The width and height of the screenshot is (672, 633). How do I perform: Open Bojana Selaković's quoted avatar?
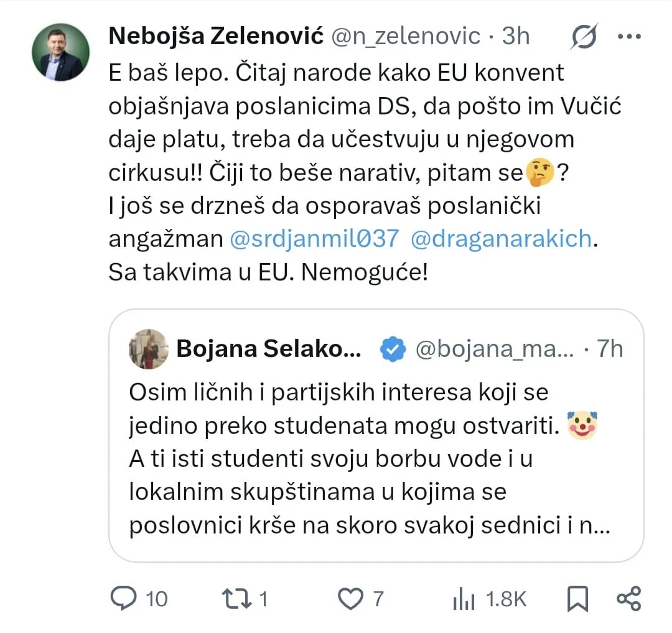(x=148, y=349)
